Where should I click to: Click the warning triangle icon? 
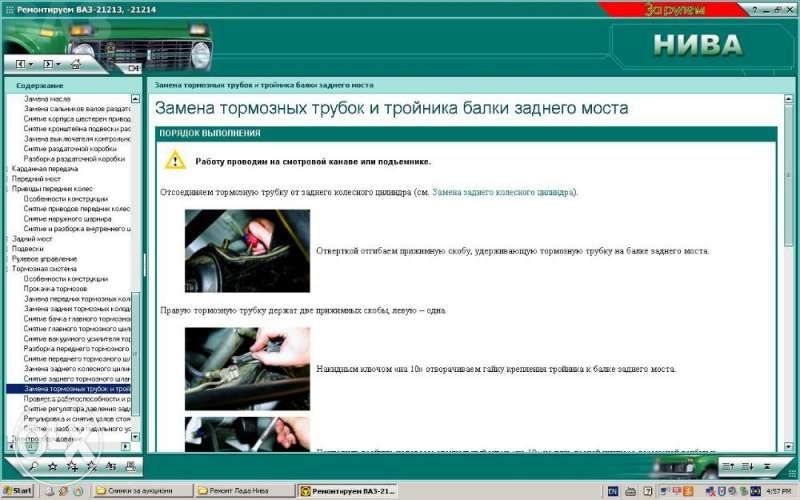click(175, 160)
